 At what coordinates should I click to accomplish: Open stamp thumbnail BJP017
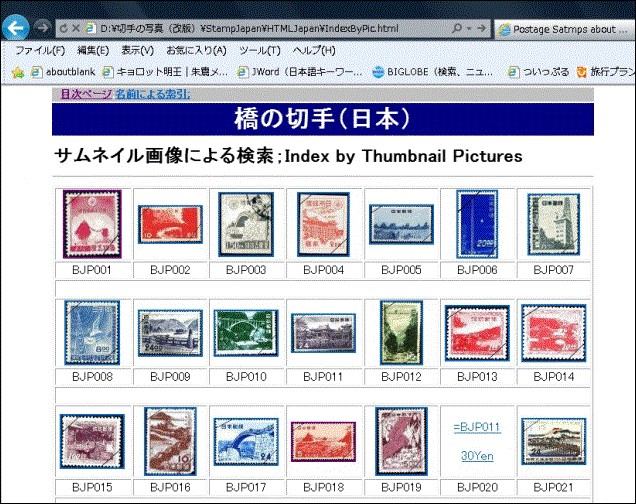click(246, 441)
